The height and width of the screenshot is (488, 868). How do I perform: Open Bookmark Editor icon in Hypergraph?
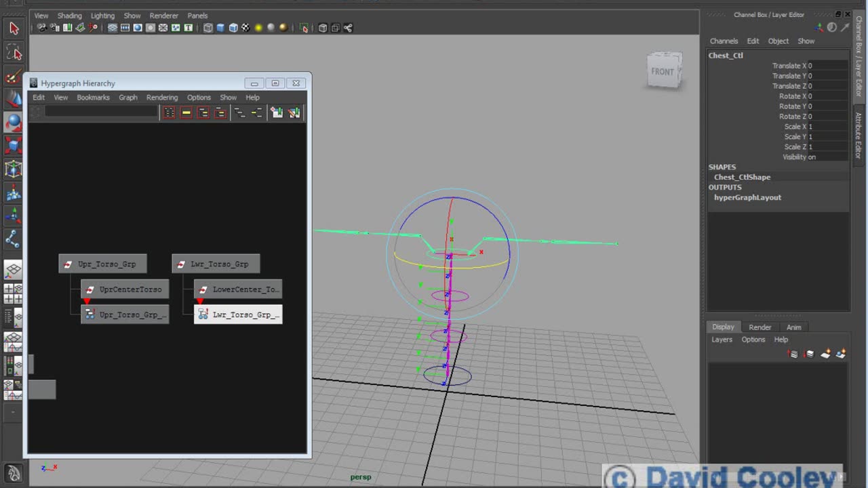pyautogui.click(x=294, y=113)
